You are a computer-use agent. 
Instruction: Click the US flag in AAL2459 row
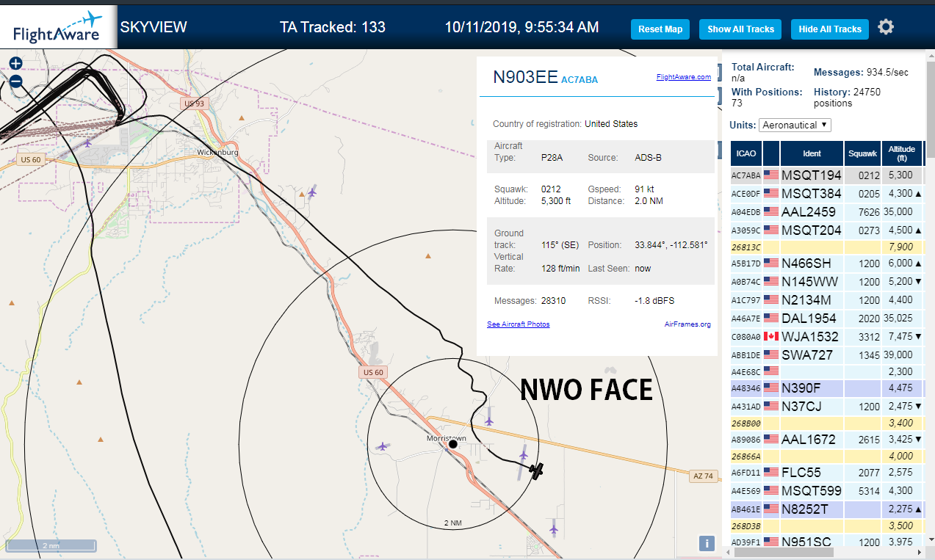click(x=771, y=212)
